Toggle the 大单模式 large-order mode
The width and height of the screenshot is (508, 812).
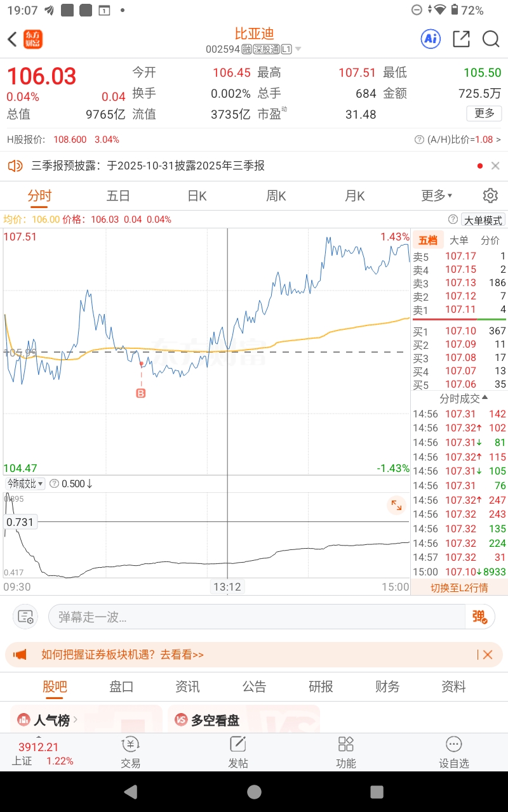click(x=483, y=220)
